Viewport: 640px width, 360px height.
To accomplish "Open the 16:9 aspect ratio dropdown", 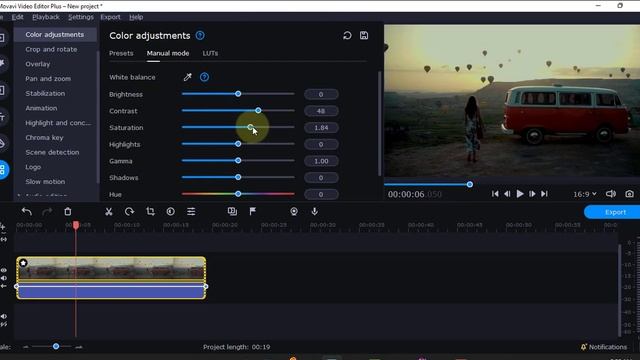I will [584, 194].
